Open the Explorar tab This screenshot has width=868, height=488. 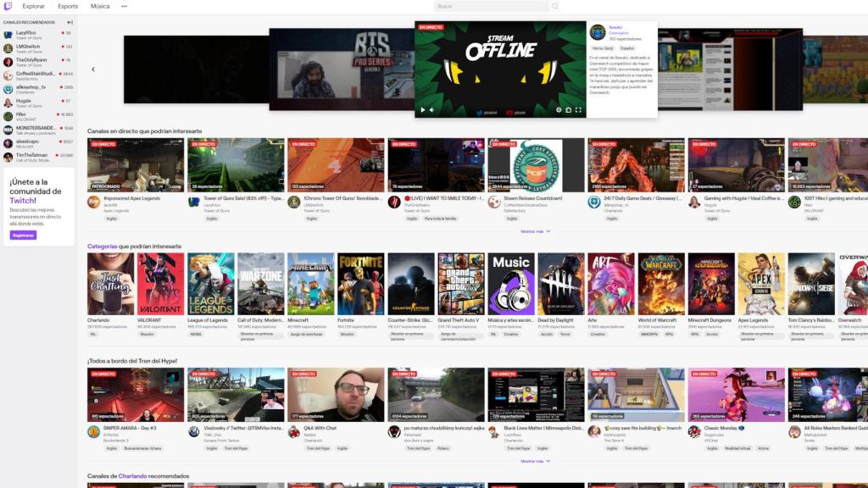pos(33,6)
